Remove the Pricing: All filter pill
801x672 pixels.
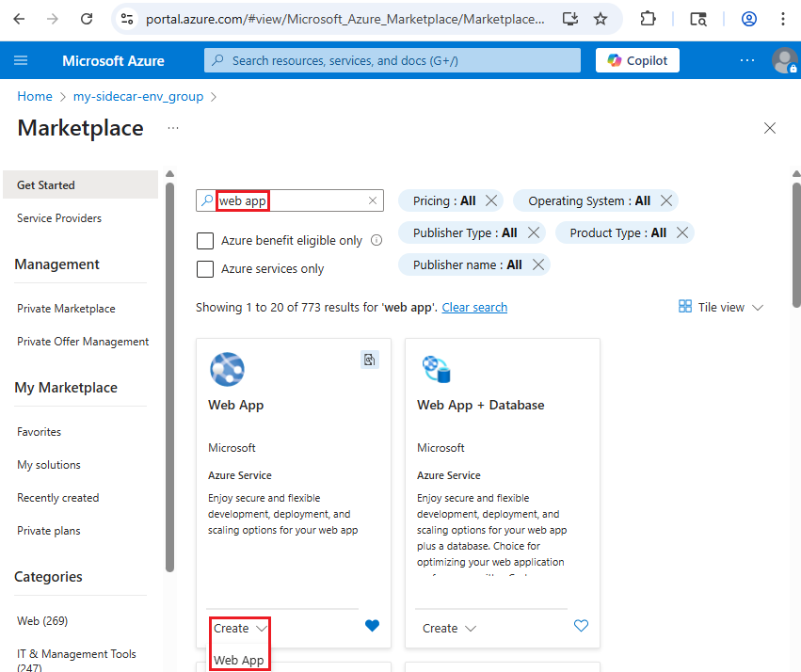pyautogui.click(x=490, y=200)
